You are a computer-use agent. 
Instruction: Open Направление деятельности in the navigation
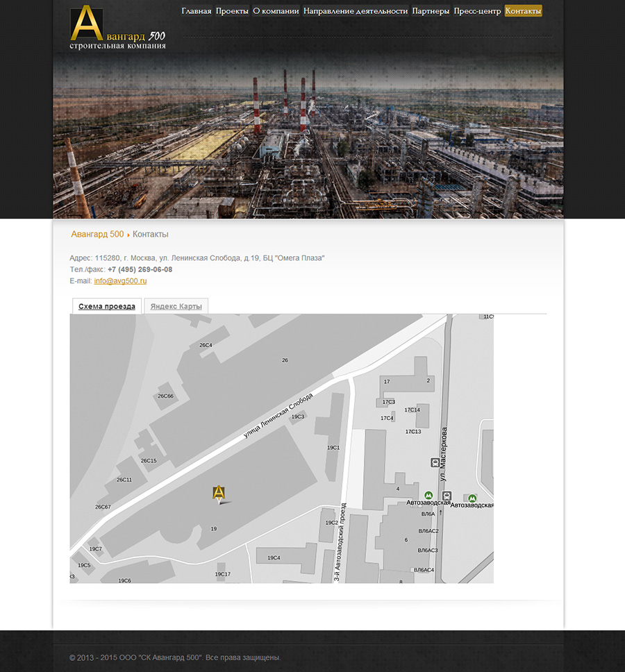click(355, 11)
